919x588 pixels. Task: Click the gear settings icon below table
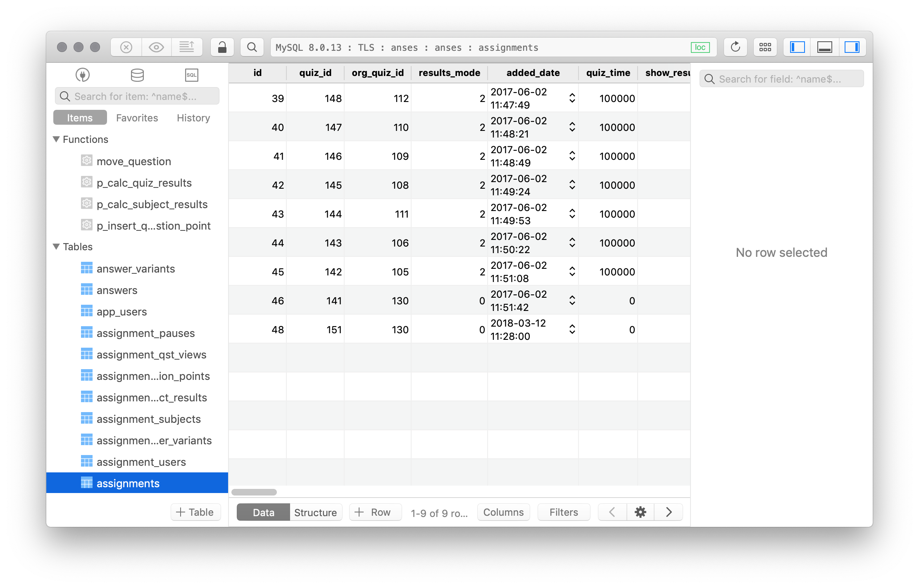[640, 512]
